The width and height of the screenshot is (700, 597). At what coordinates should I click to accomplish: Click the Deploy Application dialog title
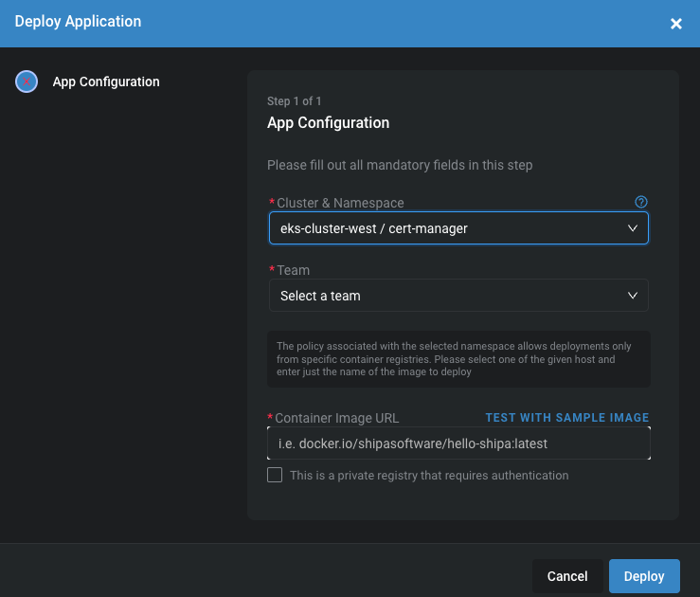point(78,21)
